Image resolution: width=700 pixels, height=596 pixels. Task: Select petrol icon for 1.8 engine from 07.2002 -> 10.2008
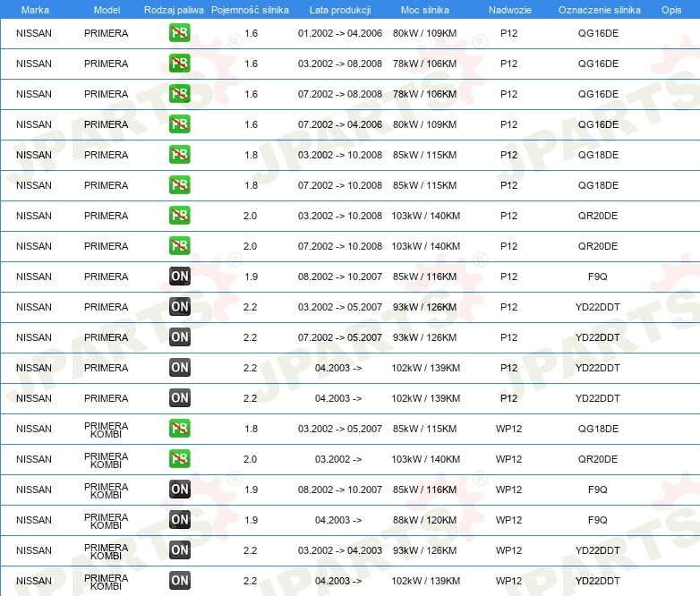coord(179,184)
